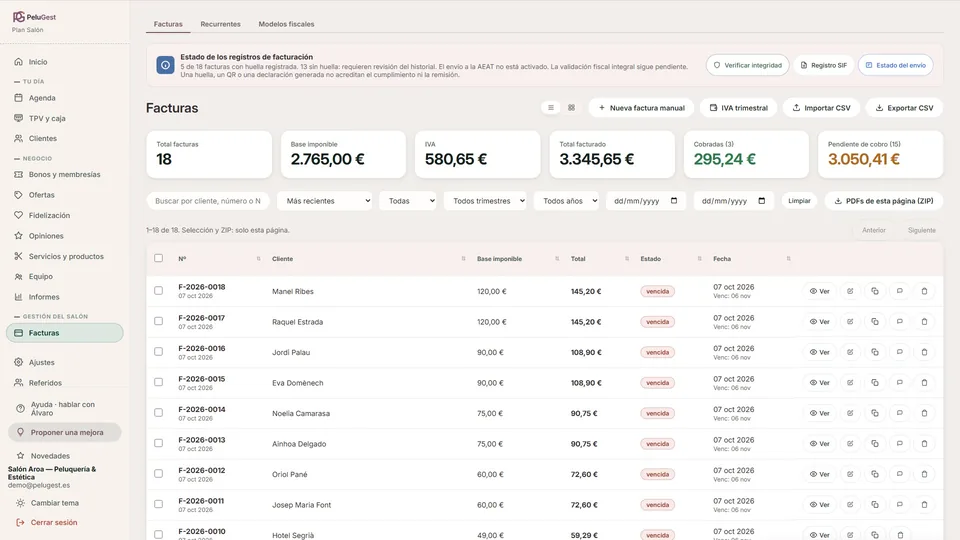Open Bonos y membresías in sidebar
The height and width of the screenshot is (540, 960).
[x=64, y=174]
